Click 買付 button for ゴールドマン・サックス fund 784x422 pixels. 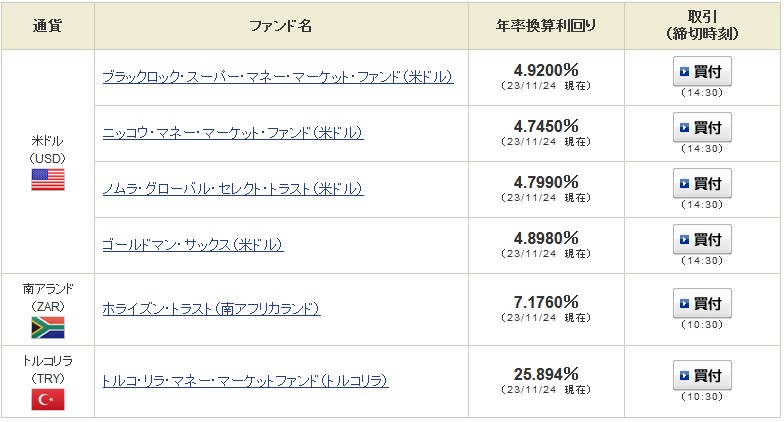(702, 240)
